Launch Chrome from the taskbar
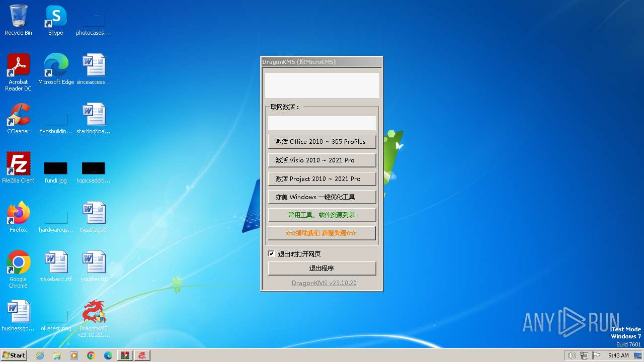Image resolution: width=644 pixels, height=362 pixels. pos(91,355)
